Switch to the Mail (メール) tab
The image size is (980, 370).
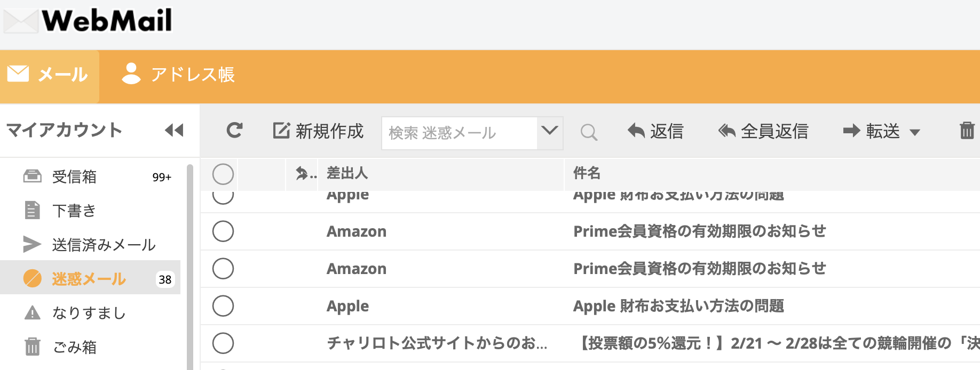pos(49,75)
